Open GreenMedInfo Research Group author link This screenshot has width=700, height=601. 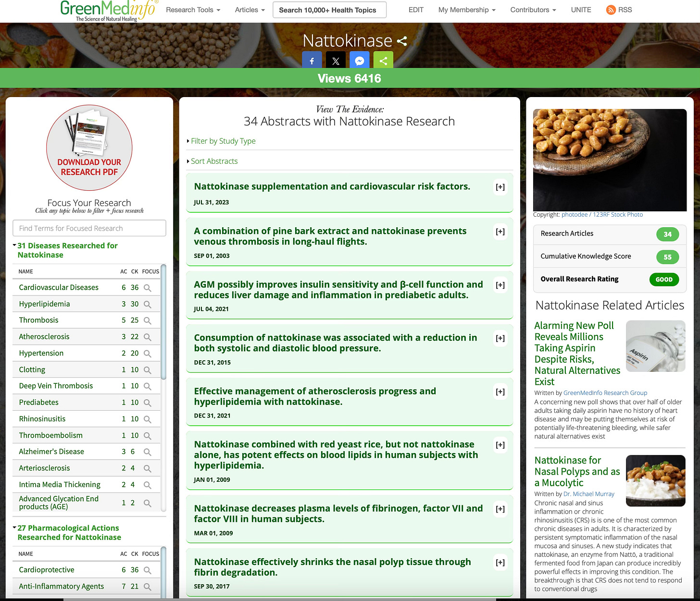605,393
